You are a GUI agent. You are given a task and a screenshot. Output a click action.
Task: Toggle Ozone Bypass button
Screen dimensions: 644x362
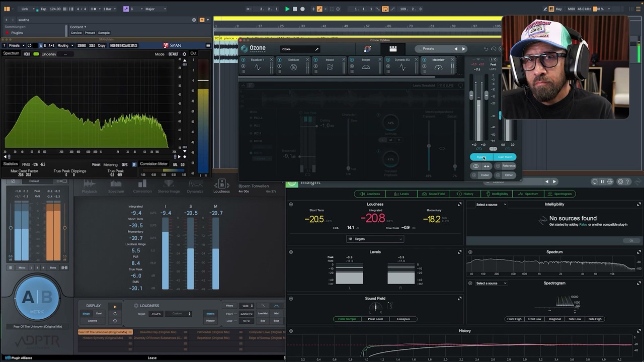click(481, 157)
